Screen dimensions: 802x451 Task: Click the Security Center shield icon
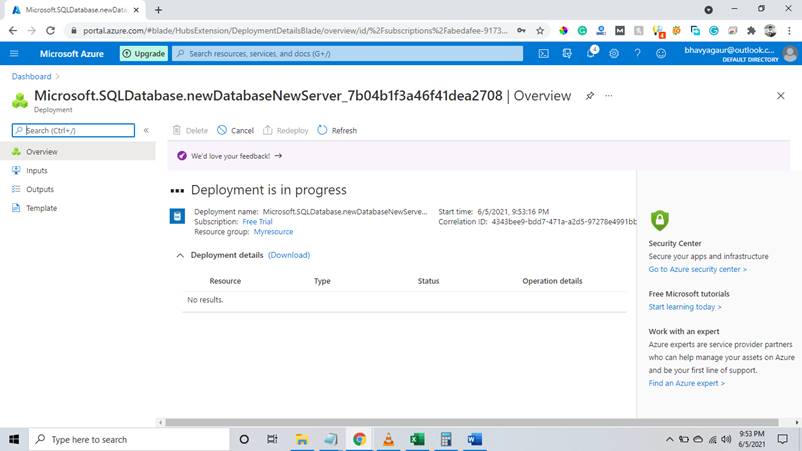[659, 220]
